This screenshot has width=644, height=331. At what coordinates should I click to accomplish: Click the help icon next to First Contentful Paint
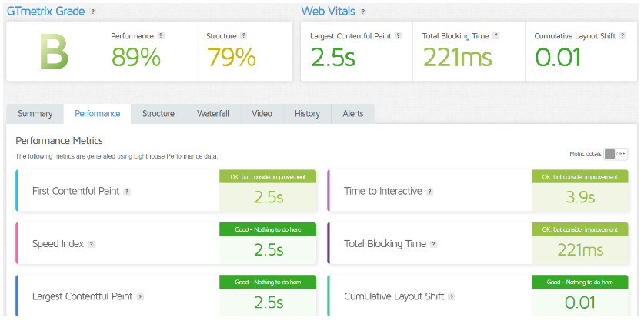[x=127, y=191]
